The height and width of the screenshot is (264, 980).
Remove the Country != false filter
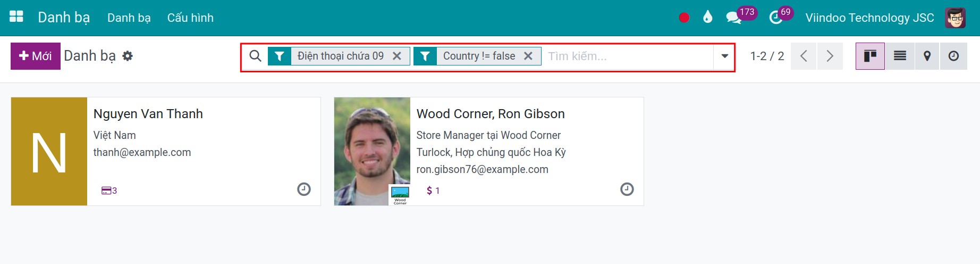[528, 56]
